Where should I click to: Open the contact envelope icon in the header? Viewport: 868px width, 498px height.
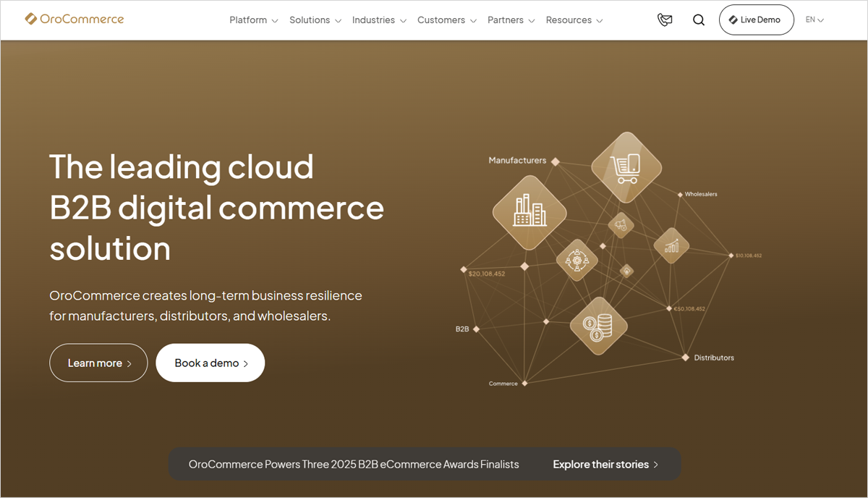(665, 20)
